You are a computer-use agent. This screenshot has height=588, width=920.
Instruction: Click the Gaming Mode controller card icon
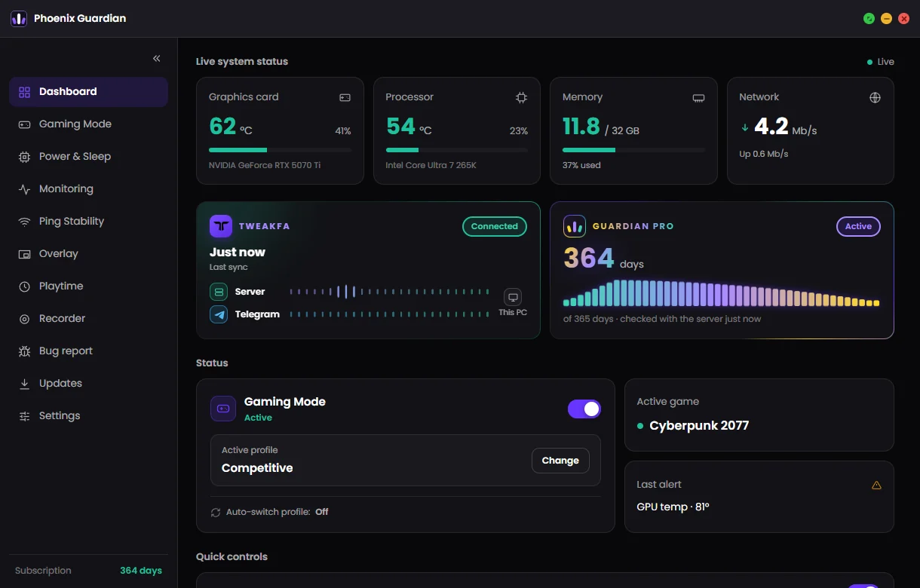point(223,409)
